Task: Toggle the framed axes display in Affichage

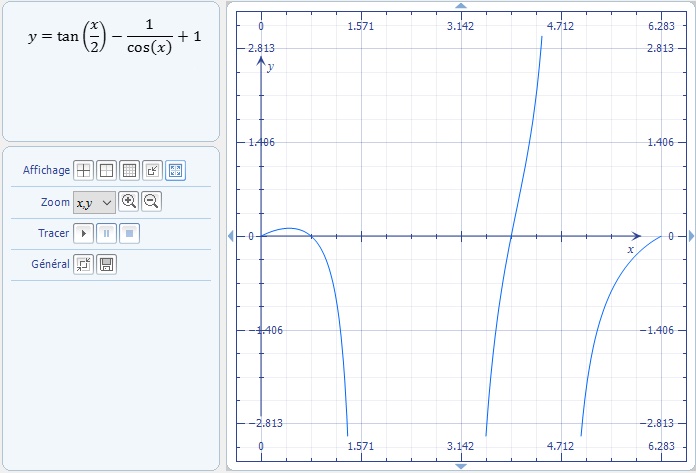Action: pos(106,171)
